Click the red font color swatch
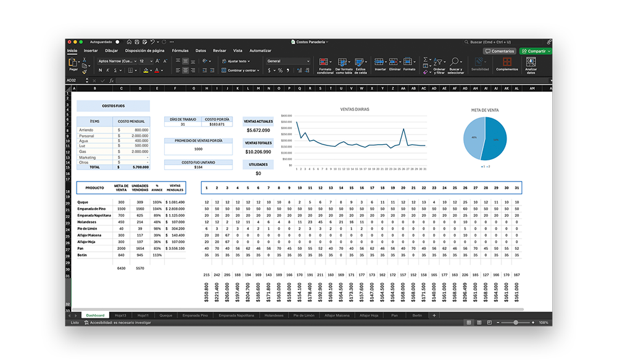Screen dimensions: 617x364 click(x=157, y=70)
